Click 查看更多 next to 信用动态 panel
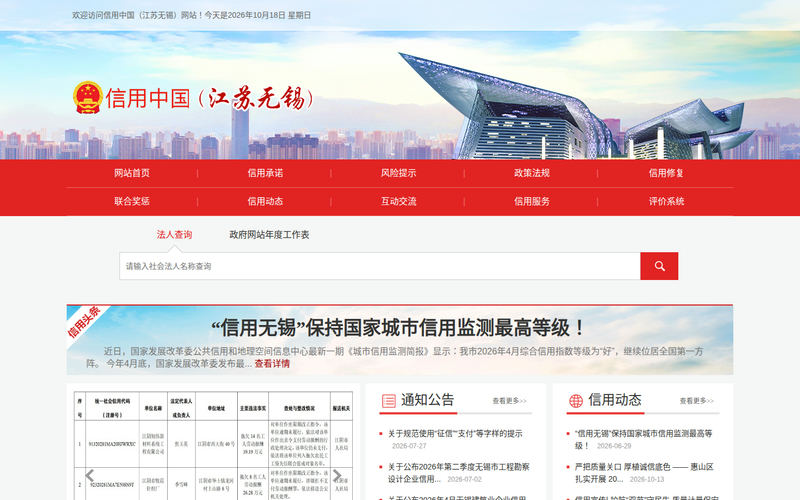The height and width of the screenshot is (500, 800). click(696, 401)
